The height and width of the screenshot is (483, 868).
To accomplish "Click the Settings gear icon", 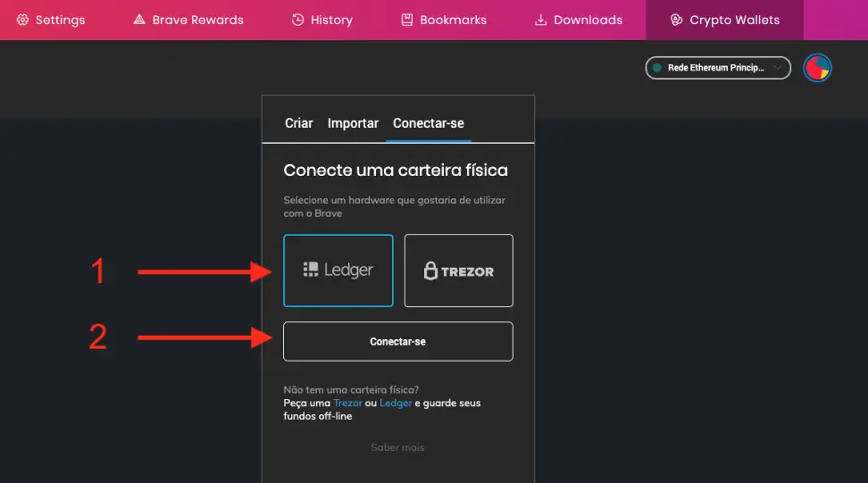I will 22,20.
